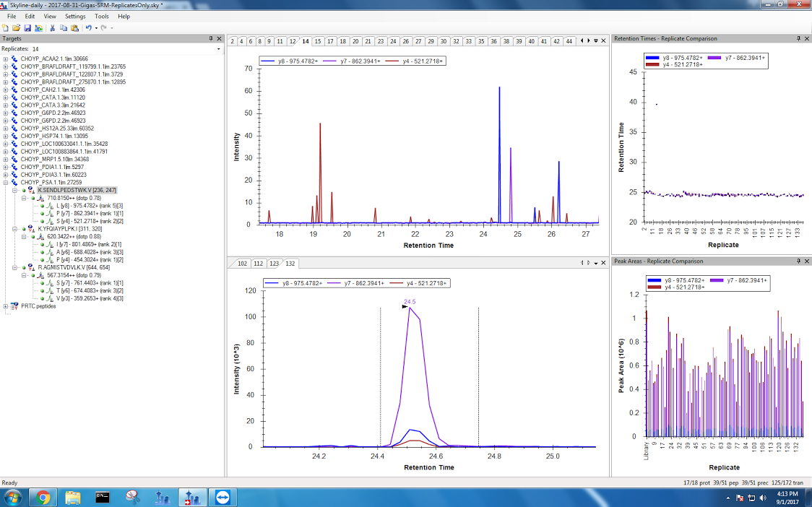This screenshot has height=507, width=812.
Task: Close the Peak Areas Replicate Comparison panel
Action: 808,261
